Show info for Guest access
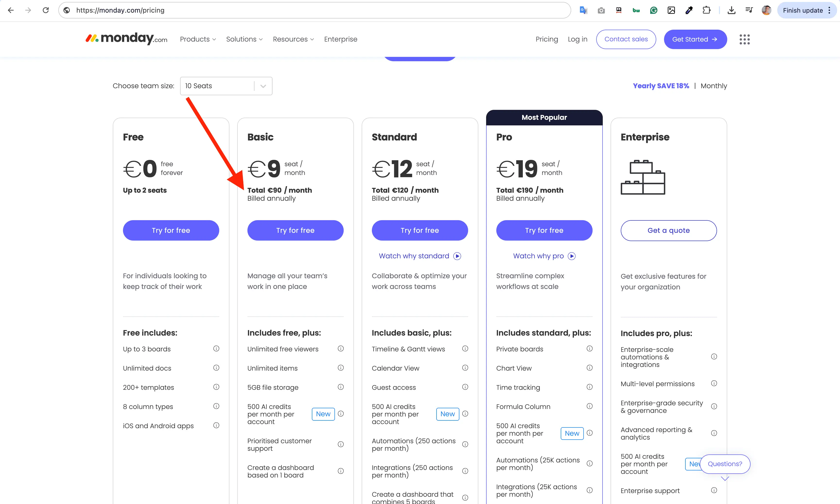840x504 pixels. (x=465, y=387)
